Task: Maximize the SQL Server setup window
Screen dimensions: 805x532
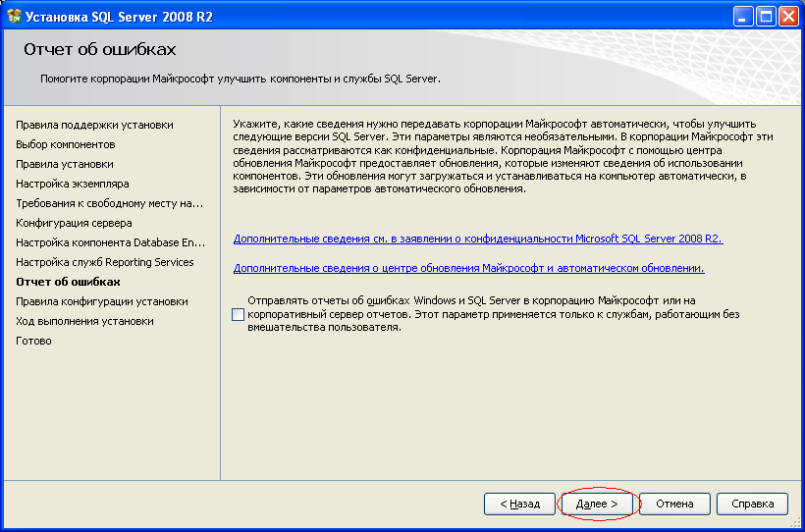Action: point(766,17)
